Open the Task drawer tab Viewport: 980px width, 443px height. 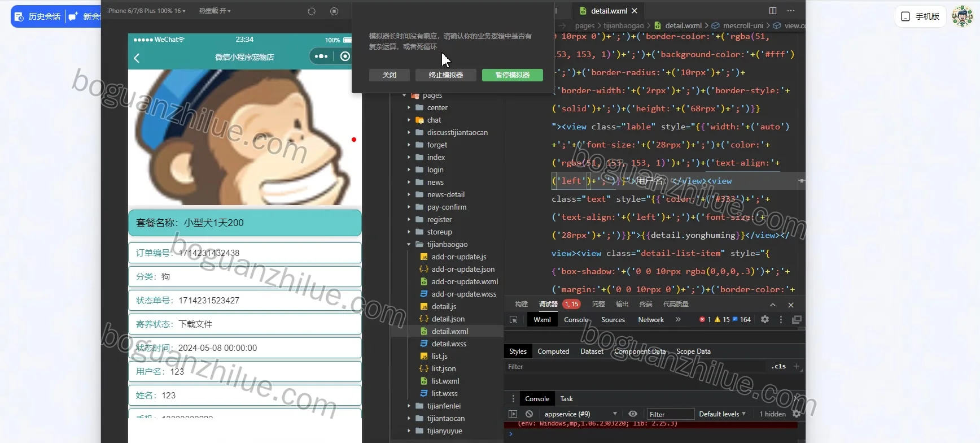pos(566,399)
